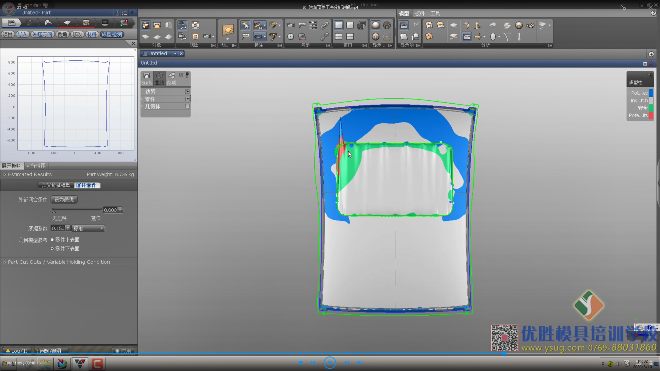Click the black triangle icon on taskbar
The width and height of the screenshot is (660, 371).
80,363
